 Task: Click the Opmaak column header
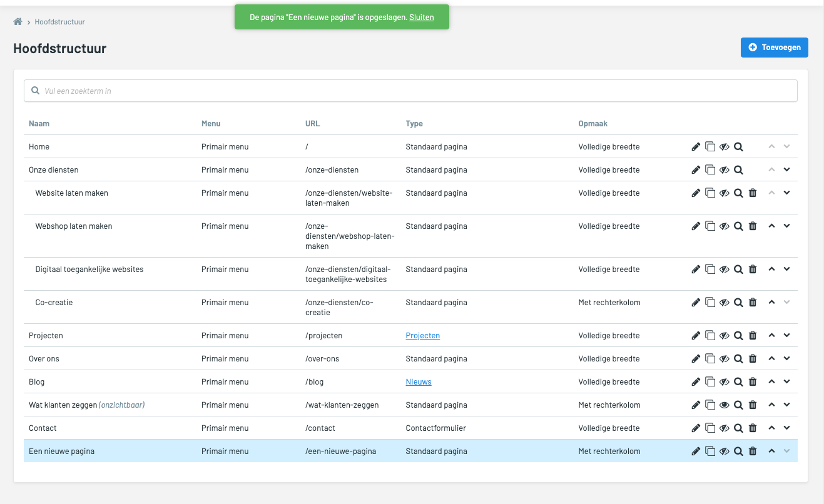pos(593,124)
